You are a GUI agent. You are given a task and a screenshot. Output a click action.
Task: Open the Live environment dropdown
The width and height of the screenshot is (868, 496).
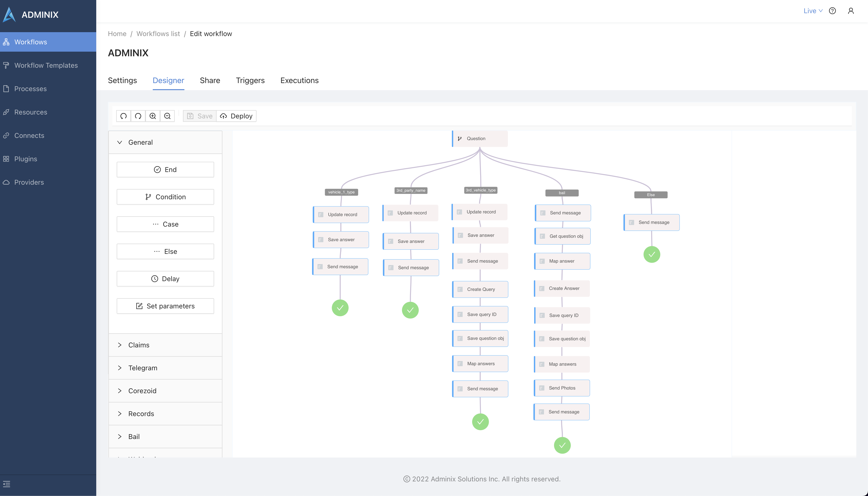coord(812,11)
